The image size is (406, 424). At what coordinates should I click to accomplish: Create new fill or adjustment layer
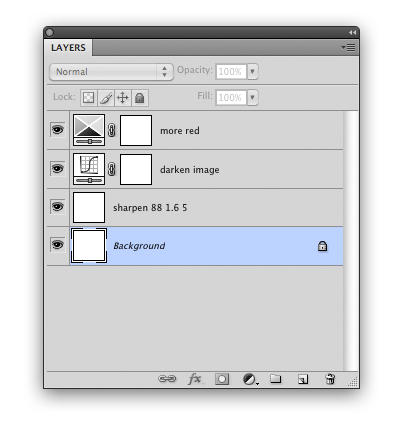point(250,379)
